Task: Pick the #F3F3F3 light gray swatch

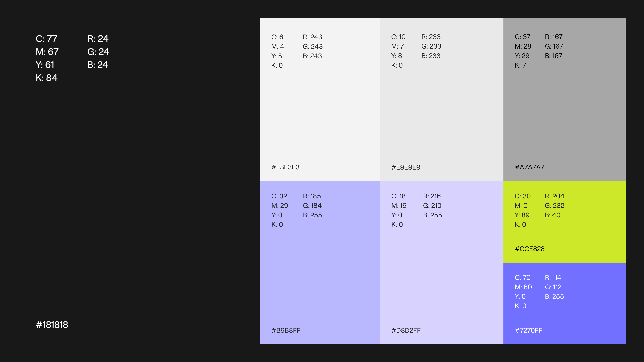Action: 320,99
